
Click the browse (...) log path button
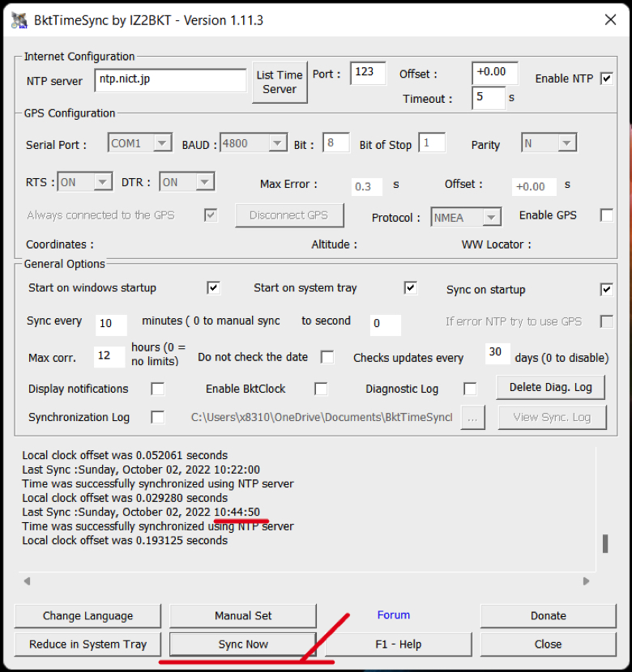pyautogui.click(x=473, y=418)
